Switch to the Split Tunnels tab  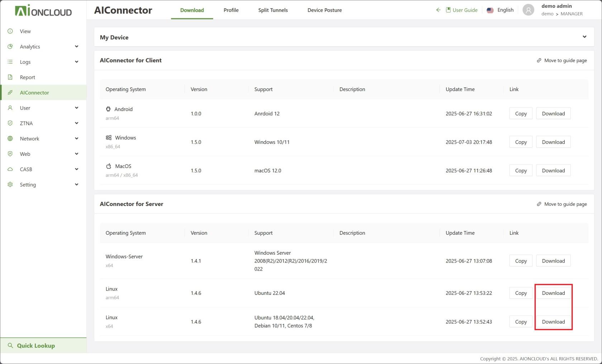coord(273,10)
